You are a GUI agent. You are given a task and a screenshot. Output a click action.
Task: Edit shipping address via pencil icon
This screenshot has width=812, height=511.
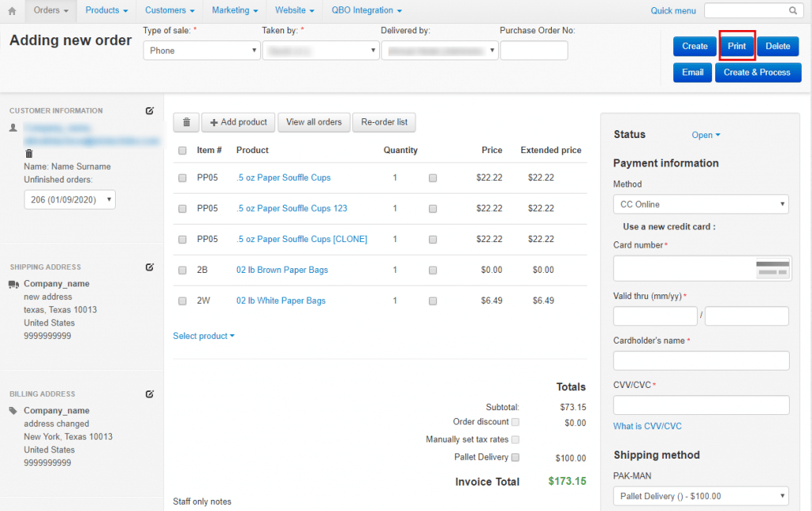pos(150,267)
